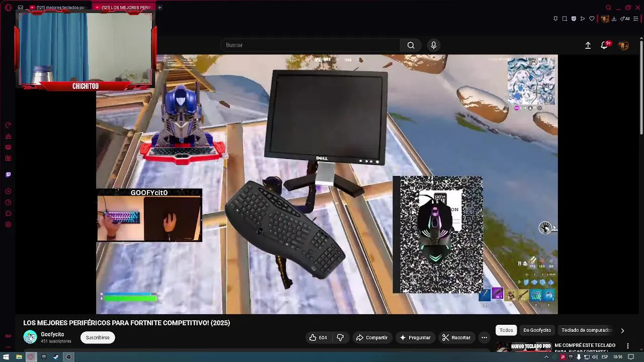
Task: Click the pin icon in address bar
Action: click(555, 19)
